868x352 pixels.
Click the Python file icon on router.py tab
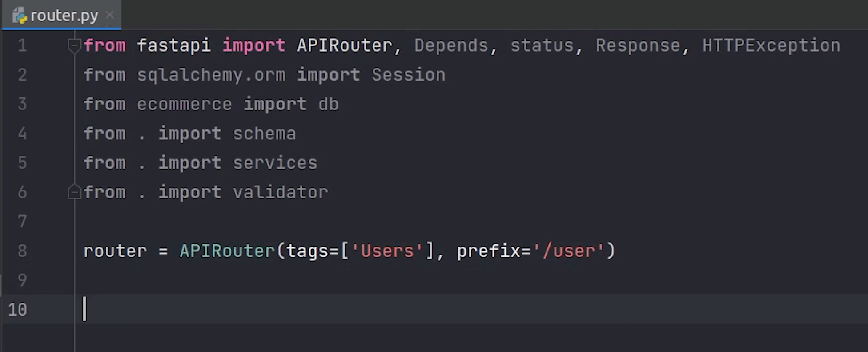20,16
